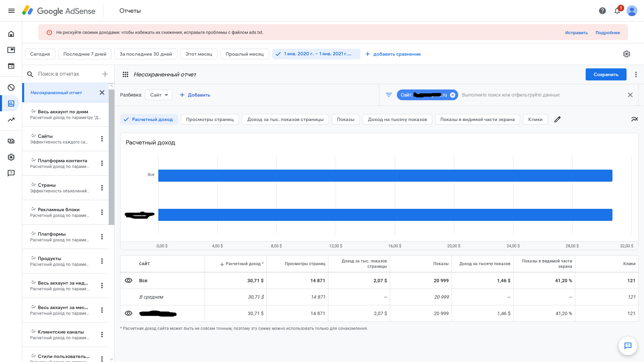644x362 pixels.
Task: Switch the chart type via top-right chart icon
Action: pyautogui.click(x=634, y=119)
